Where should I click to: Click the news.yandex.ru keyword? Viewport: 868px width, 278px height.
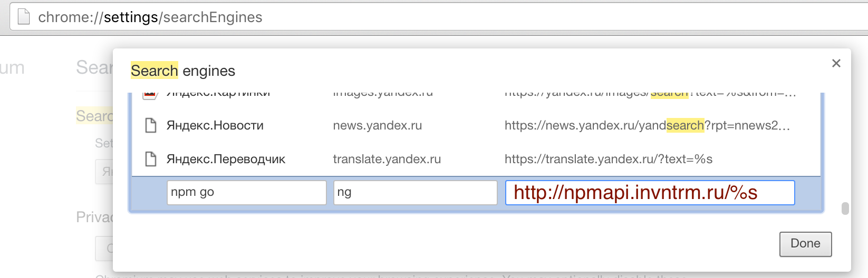tap(378, 125)
